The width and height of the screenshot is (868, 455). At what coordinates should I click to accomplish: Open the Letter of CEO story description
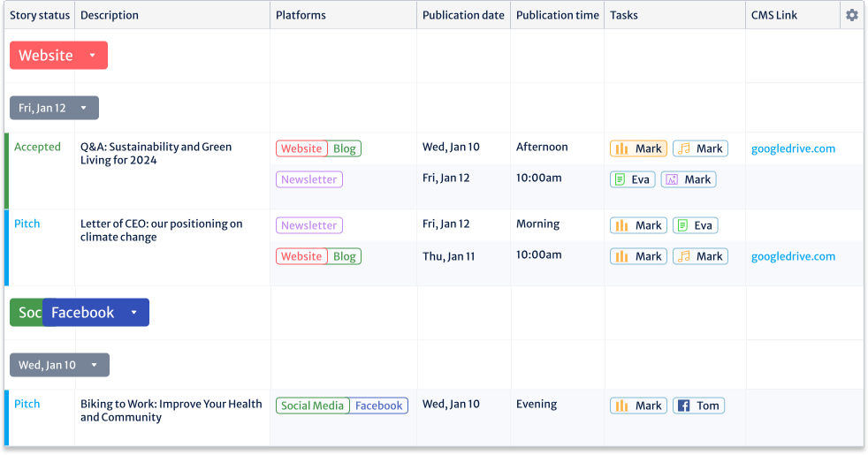[161, 231]
